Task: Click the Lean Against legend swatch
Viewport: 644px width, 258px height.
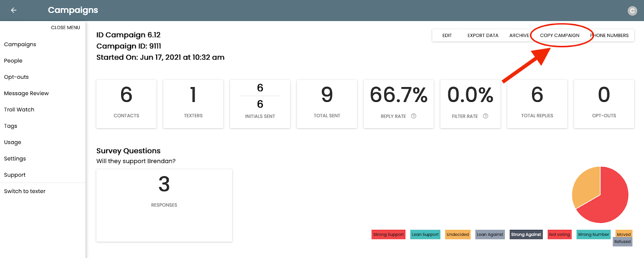Action: click(x=490, y=235)
